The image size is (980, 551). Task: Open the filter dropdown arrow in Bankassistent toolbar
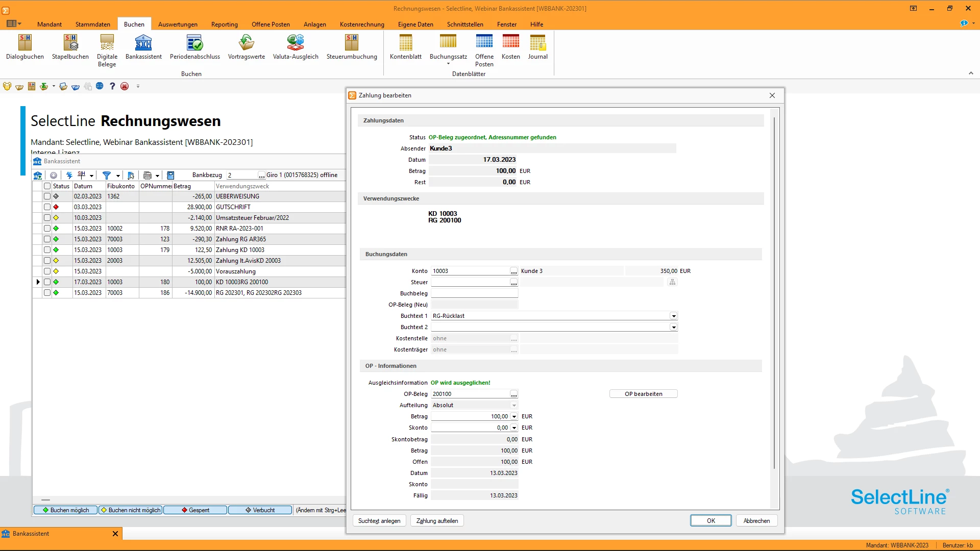pos(118,176)
